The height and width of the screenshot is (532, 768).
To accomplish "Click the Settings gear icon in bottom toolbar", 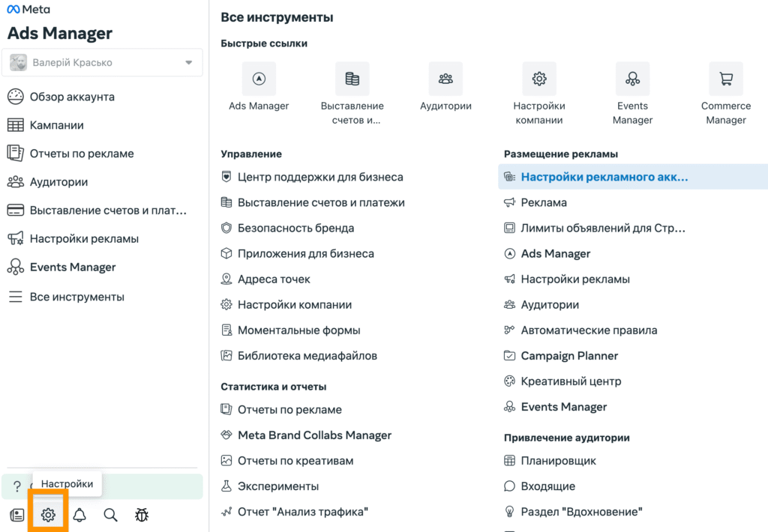I will click(48, 515).
